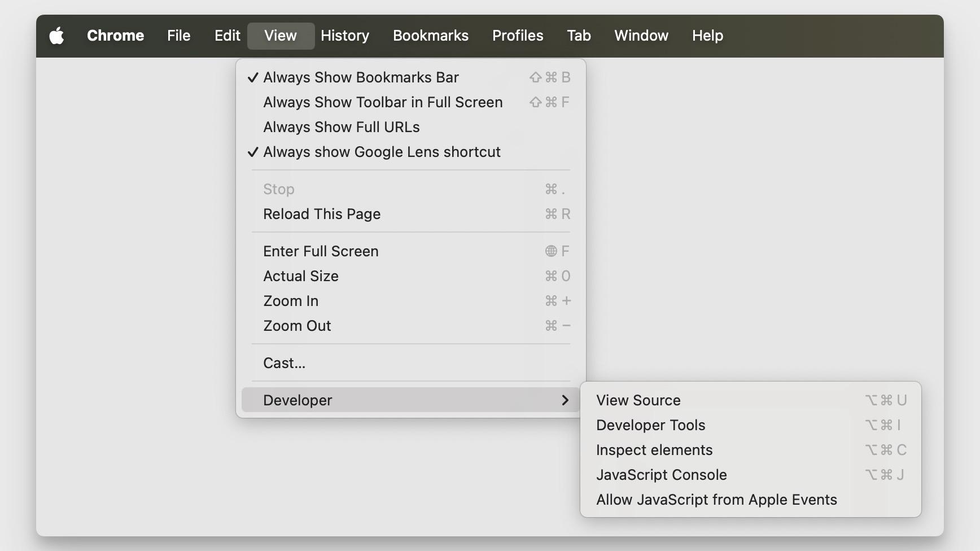This screenshot has height=551, width=980.
Task: Choose Reload This Page
Action: coord(411,214)
